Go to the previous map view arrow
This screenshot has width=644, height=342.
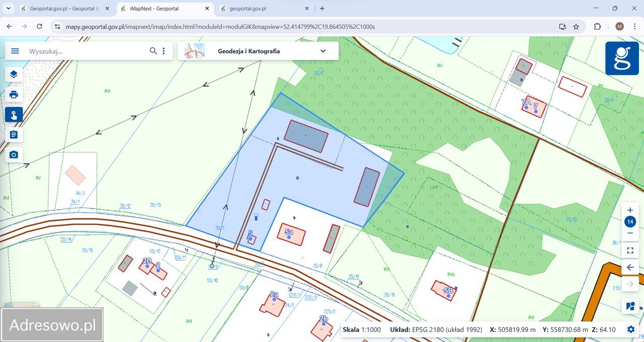630,268
